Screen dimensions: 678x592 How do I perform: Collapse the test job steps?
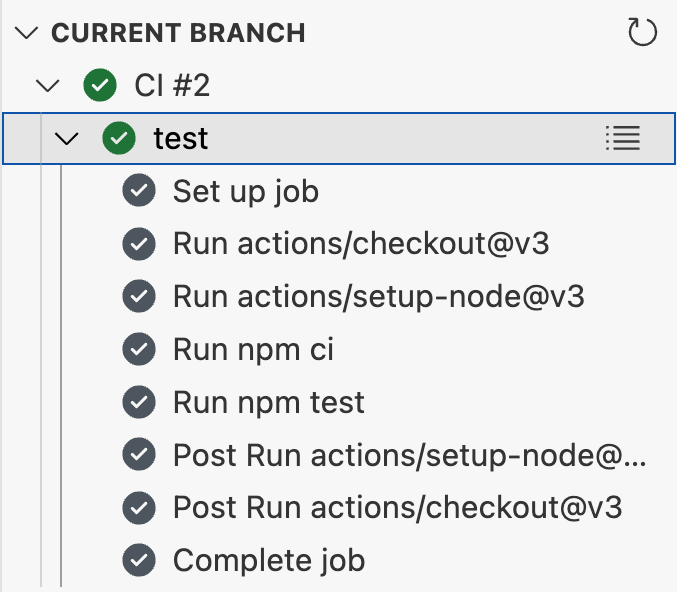pos(67,139)
